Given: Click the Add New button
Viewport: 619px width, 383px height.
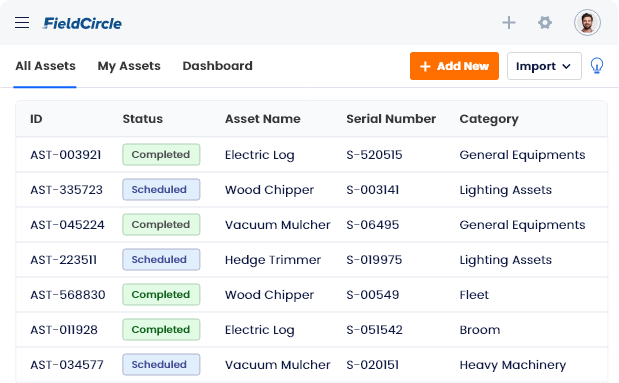Looking at the screenshot, I should tap(454, 66).
